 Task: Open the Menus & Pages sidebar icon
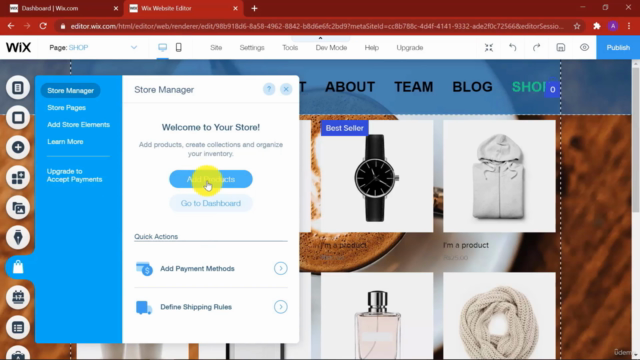[18, 88]
